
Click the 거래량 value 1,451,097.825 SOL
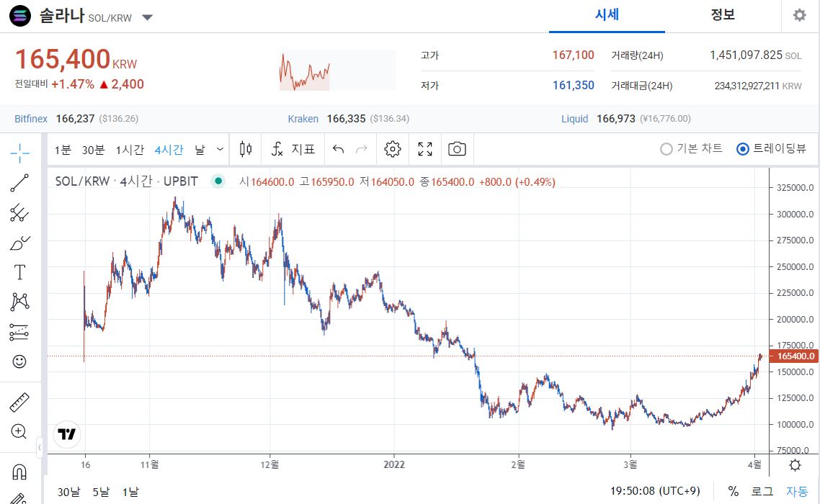click(756, 55)
